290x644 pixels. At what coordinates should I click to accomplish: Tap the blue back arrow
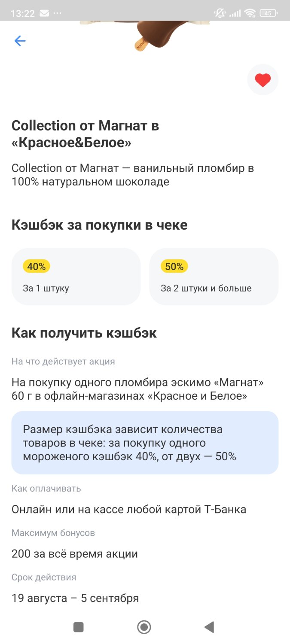point(20,41)
